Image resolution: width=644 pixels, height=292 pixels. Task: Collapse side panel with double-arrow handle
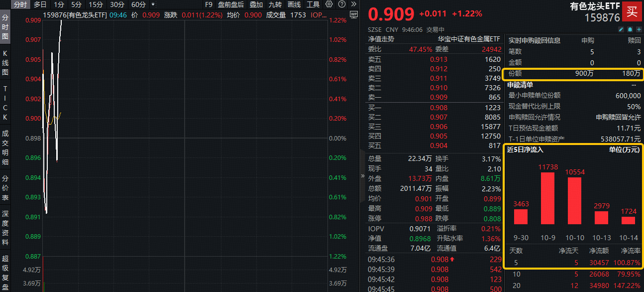[362, 176]
